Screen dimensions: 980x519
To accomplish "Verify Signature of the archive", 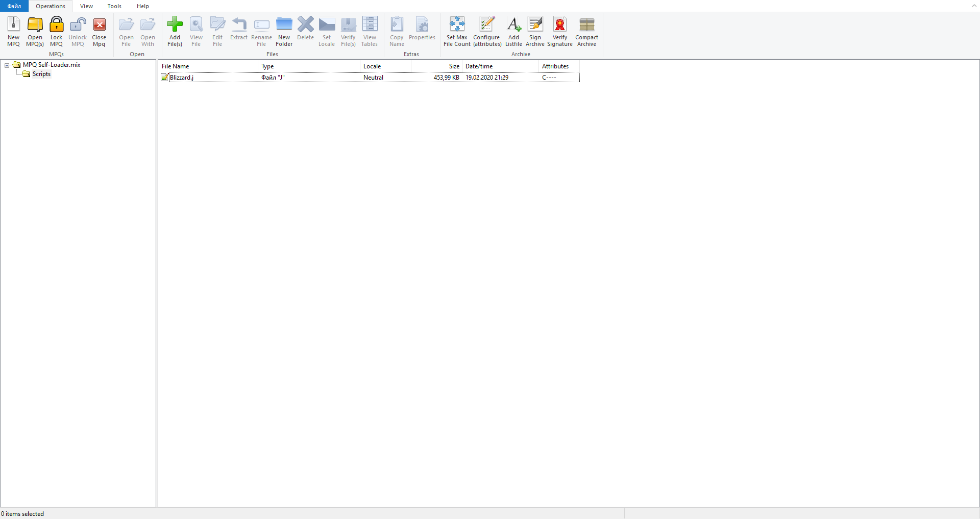I will (x=560, y=32).
